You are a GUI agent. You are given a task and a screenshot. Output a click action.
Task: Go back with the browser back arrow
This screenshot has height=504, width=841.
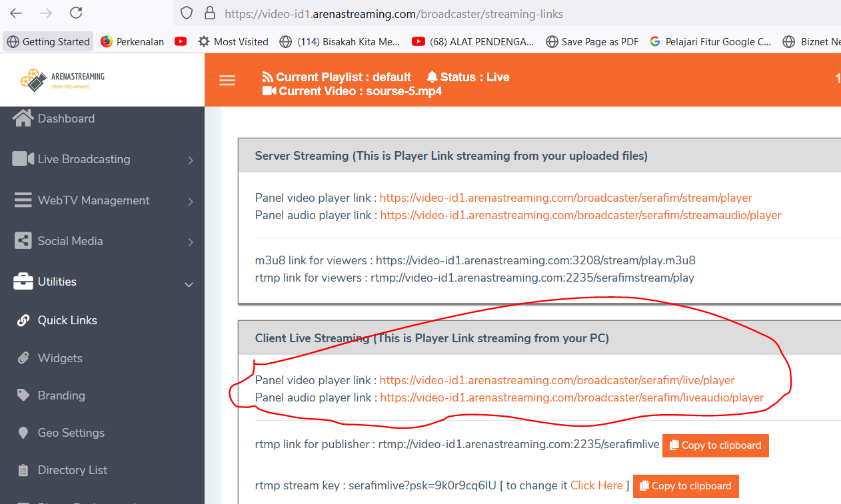[x=16, y=13]
